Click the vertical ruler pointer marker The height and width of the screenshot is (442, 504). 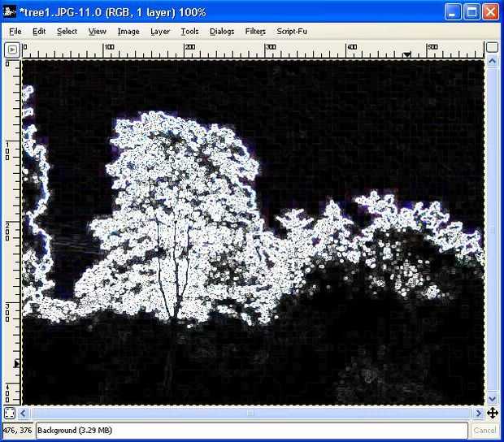point(17,364)
